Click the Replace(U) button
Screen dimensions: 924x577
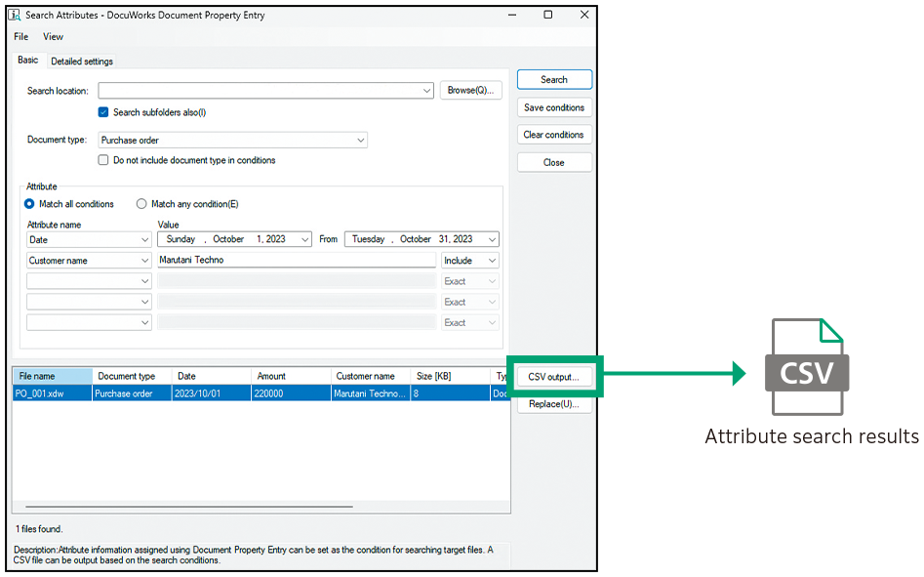(x=553, y=404)
